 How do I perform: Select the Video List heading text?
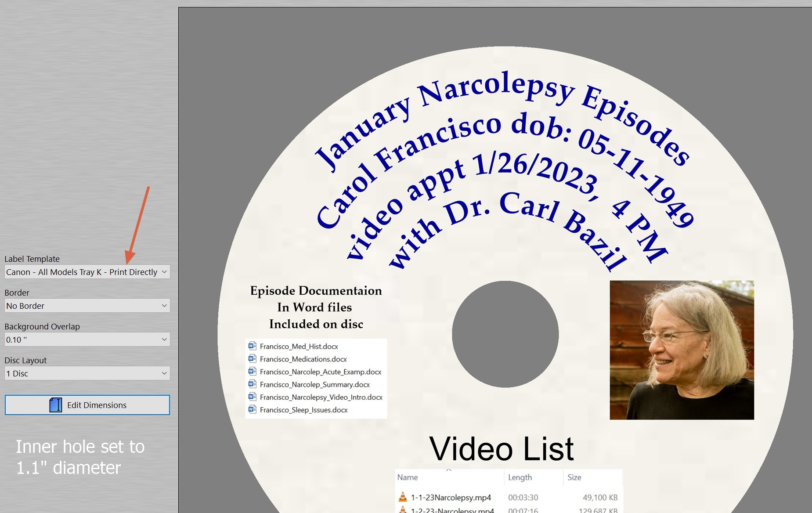pos(501,449)
